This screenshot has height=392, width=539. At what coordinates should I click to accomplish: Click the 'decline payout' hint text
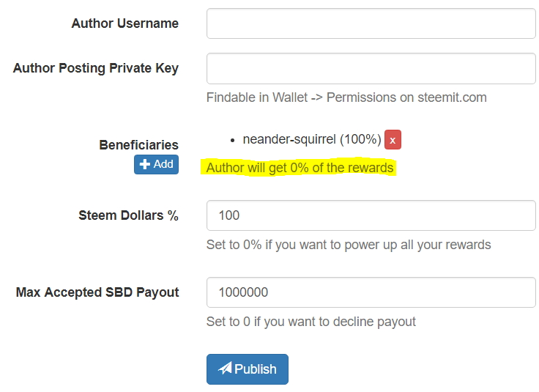[311, 321]
